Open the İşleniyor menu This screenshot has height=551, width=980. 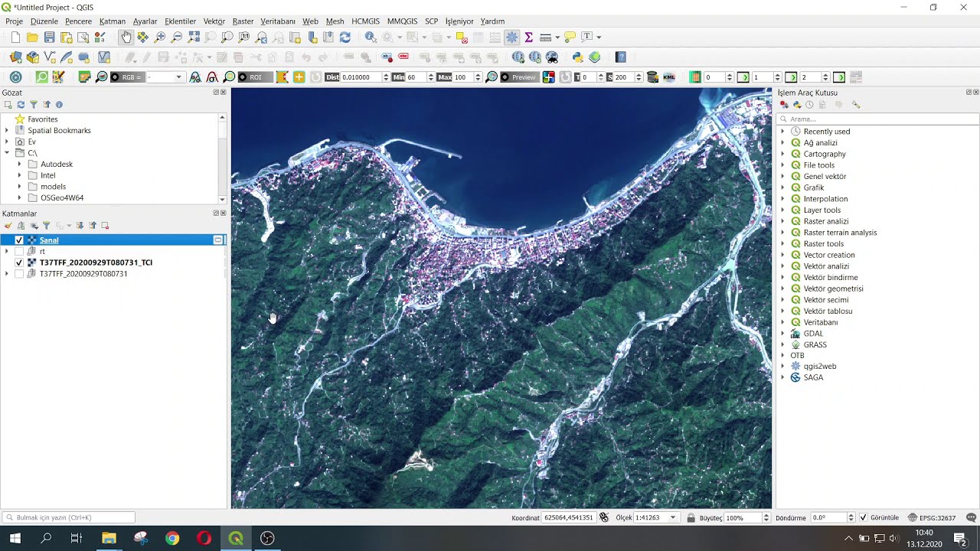pos(459,21)
